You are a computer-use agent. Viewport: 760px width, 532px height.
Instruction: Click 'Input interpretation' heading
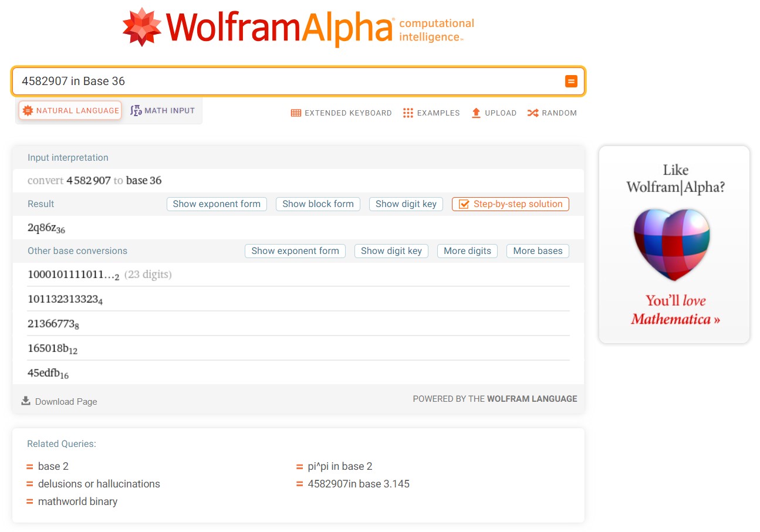point(68,158)
